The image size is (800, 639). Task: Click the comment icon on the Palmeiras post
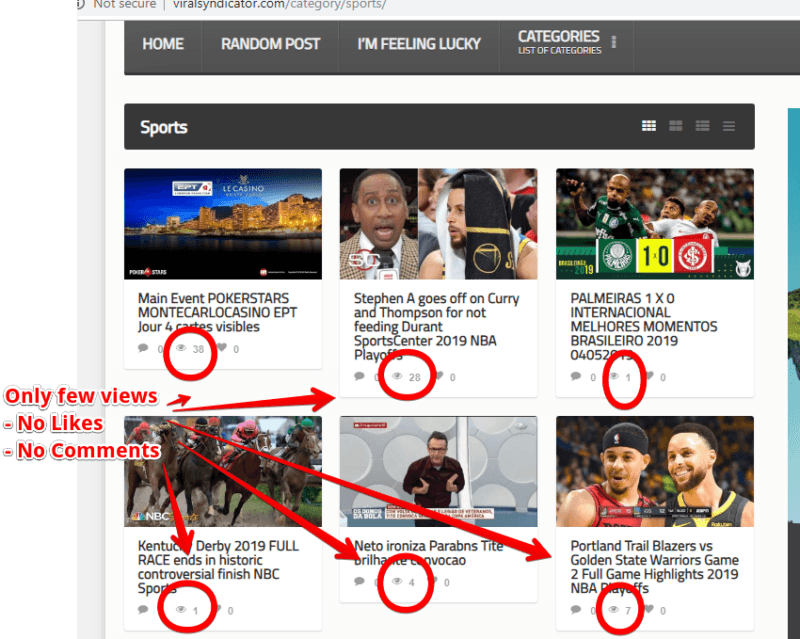click(576, 376)
